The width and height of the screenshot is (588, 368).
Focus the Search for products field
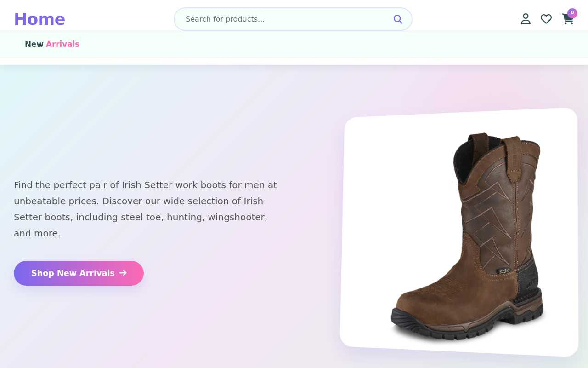[x=293, y=19]
